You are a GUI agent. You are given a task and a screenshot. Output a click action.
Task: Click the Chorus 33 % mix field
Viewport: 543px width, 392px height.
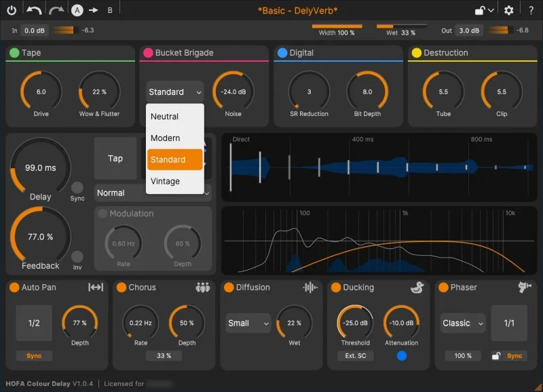pyautogui.click(x=164, y=355)
